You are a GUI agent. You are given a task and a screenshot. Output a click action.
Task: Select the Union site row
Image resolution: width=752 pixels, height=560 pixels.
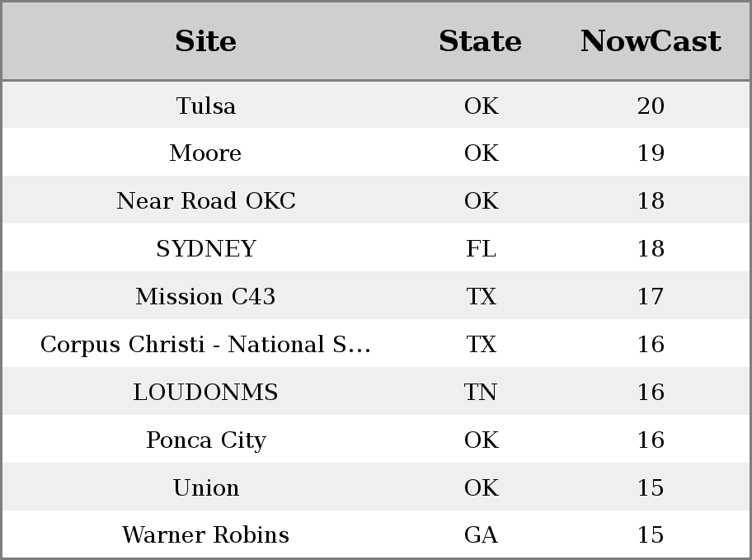click(x=376, y=487)
